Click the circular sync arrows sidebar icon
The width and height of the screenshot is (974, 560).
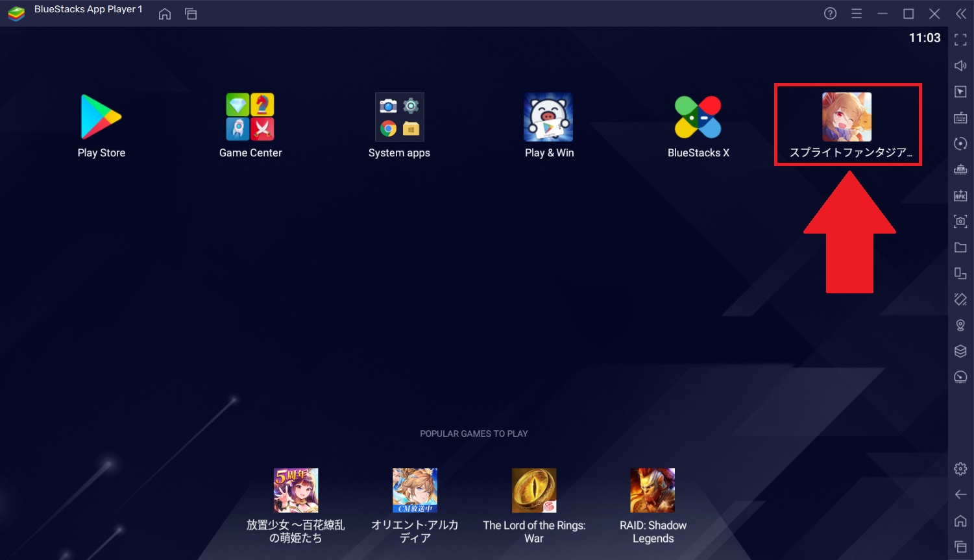click(x=960, y=143)
